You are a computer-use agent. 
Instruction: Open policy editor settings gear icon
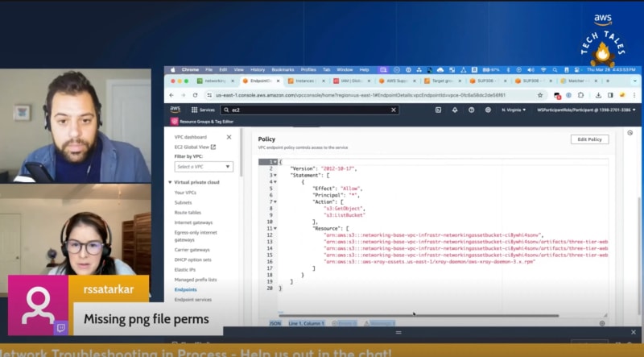coord(602,323)
